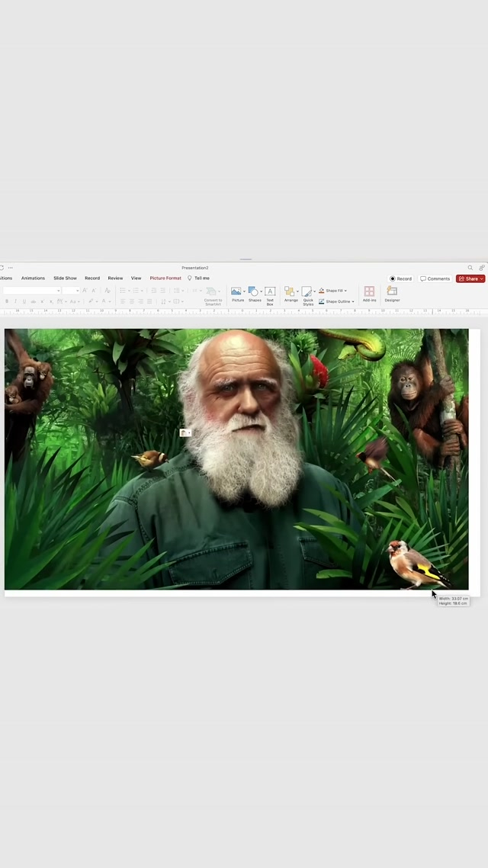Click the search magnifier icon

(470, 268)
